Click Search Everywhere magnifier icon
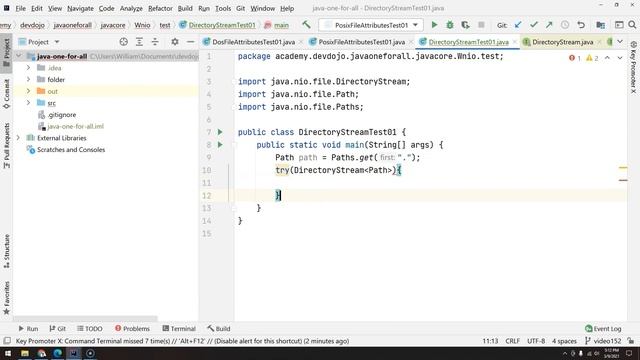 632,25
